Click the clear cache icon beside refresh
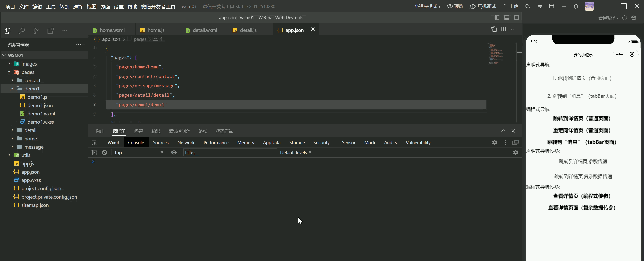The image size is (644, 261). click(x=634, y=18)
